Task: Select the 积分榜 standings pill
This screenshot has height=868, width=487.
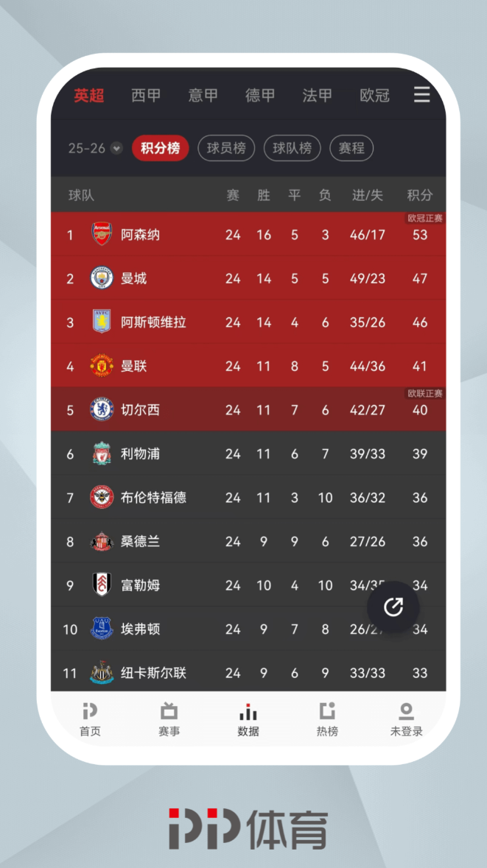Action: click(x=161, y=148)
